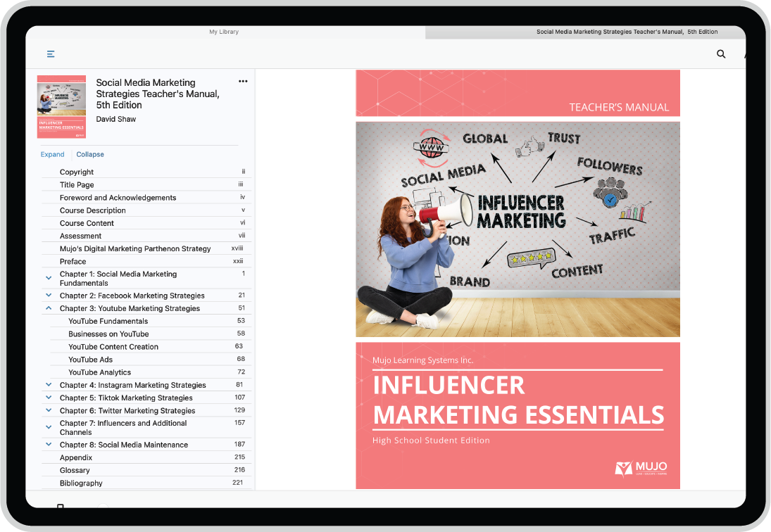Click the author name David Shaw
Image resolution: width=771 pixels, height=532 pixels.
[x=116, y=119]
